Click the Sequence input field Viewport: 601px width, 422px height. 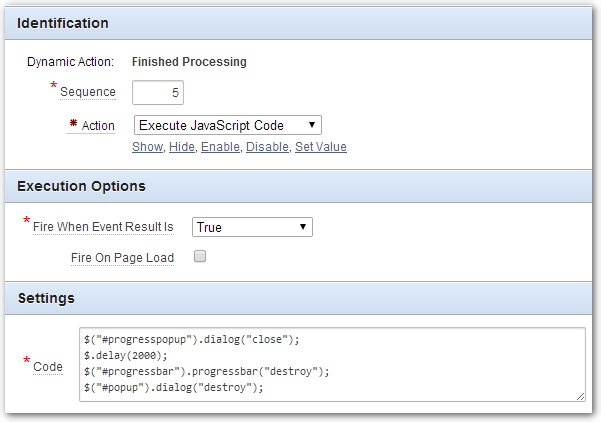point(158,92)
